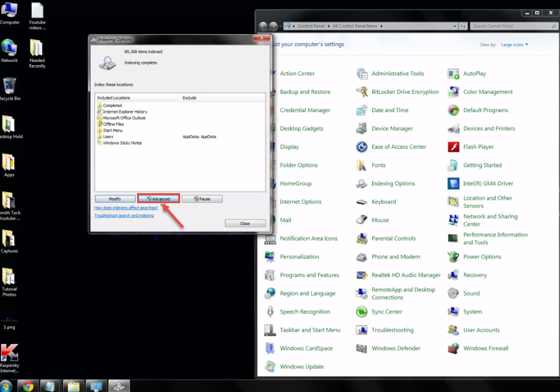Click the Search Control Panel field
Image resolution: width=560 pixels, height=392 pixels.
coord(513,26)
